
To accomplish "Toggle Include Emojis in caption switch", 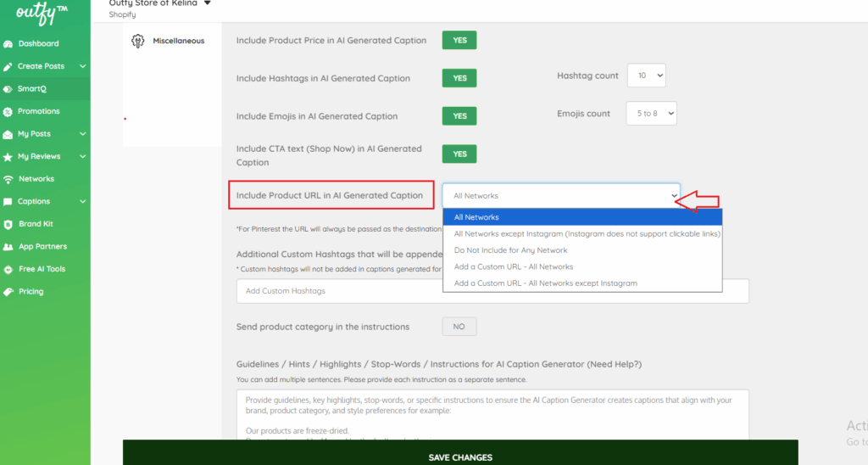I will pyautogui.click(x=459, y=116).
